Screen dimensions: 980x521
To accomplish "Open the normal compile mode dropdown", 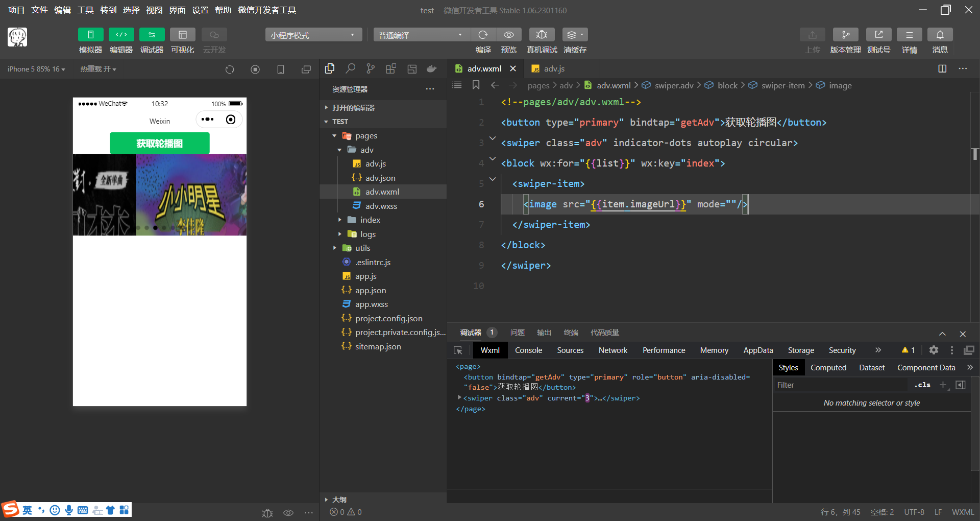I will click(421, 35).
